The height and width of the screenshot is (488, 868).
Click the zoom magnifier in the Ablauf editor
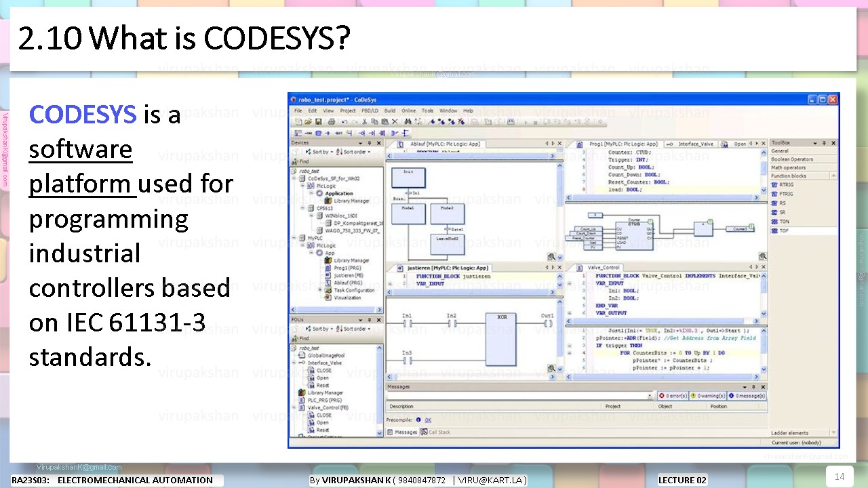[x=551, y=257]
